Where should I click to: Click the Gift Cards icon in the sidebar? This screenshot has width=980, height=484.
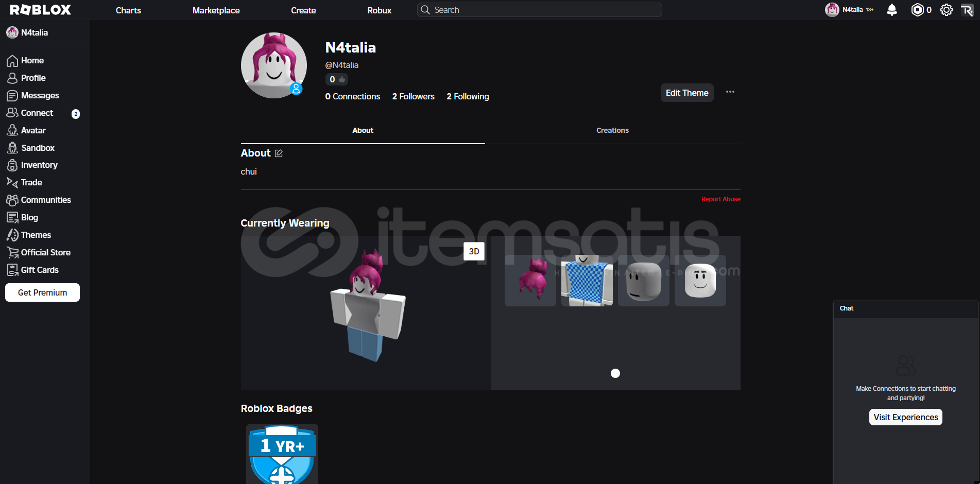tap(12, 270)
